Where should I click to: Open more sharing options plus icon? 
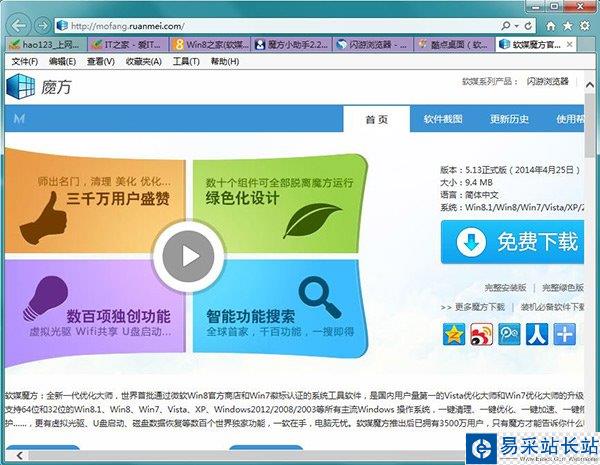[564, 334]
